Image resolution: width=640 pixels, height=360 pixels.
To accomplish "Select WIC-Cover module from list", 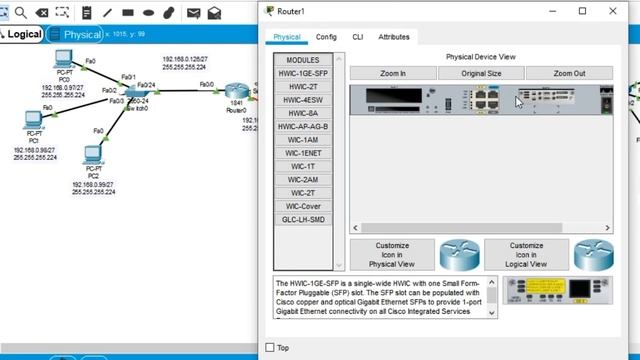I will point(303,206).
